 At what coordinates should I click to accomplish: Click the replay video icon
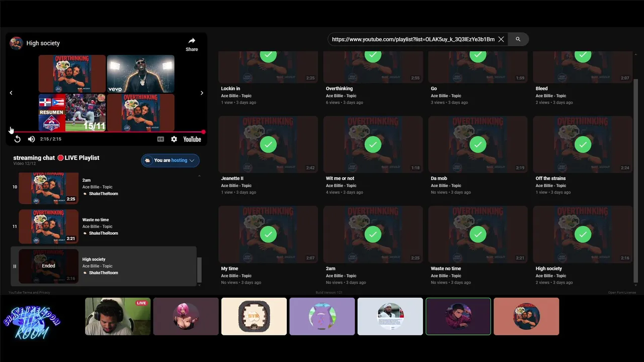click(x=17, y=139)
